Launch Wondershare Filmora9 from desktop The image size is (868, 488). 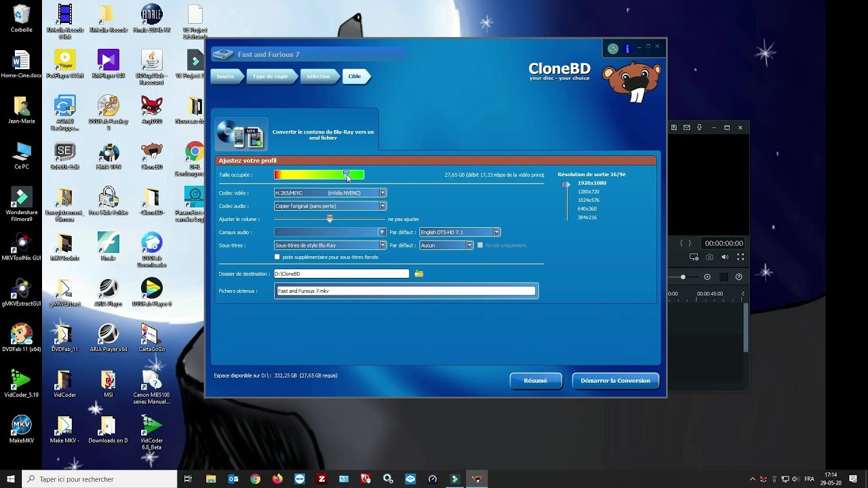(x=21, y=205)
